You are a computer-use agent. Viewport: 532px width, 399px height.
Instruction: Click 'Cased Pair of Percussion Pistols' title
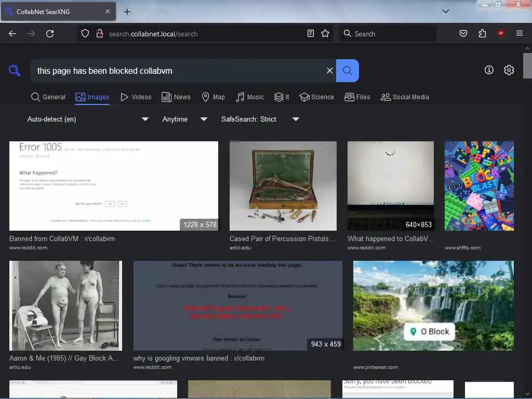click(282, 238)
